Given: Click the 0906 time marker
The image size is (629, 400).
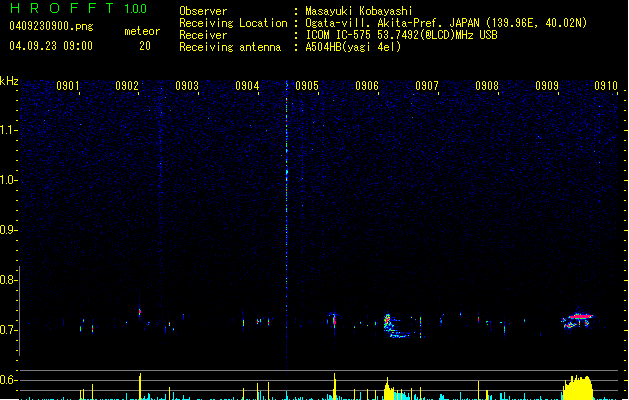Looking at the screenshot, I should (x=367, y=86).
